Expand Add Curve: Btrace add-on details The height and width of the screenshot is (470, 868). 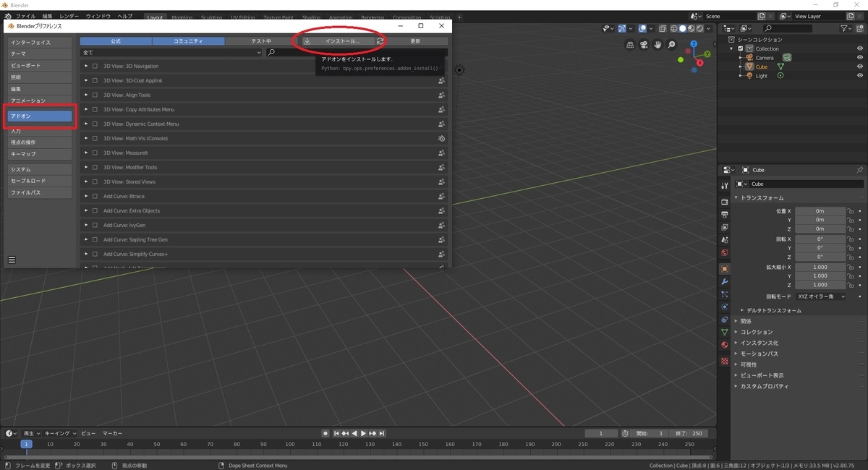pyautogui.click(x=86, y=196)
